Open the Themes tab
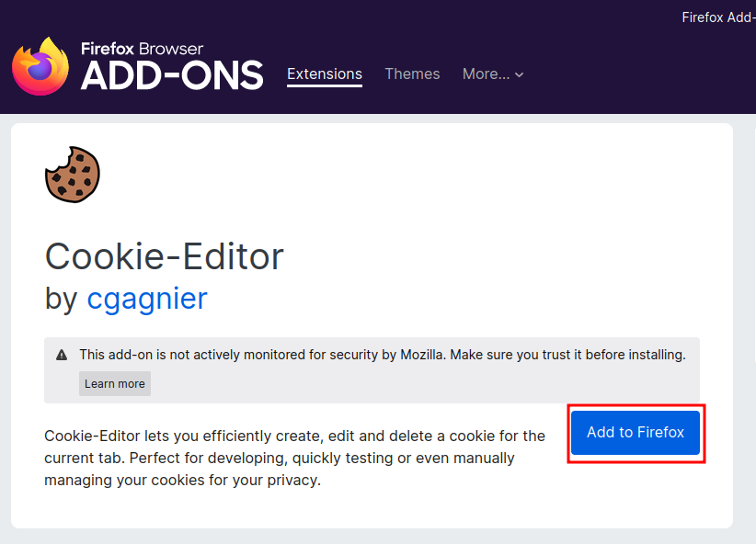The height and width of the screenshot is (544, 756). (412, 74)
